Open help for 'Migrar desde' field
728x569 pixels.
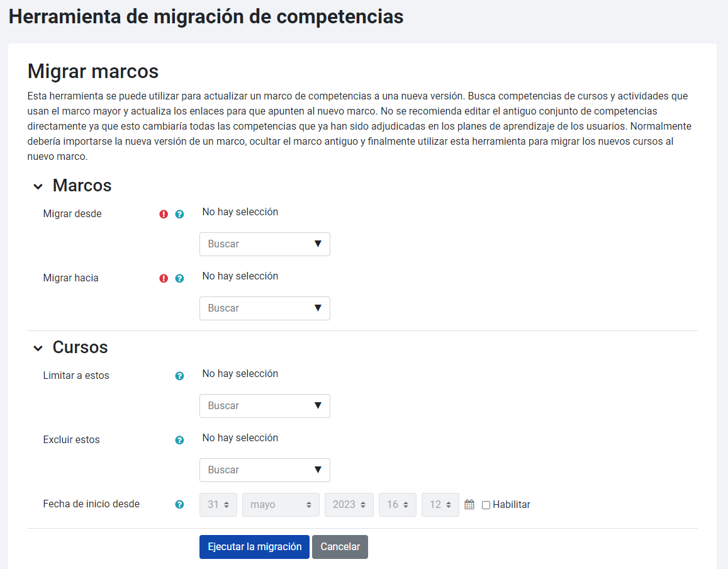point(180,214)
